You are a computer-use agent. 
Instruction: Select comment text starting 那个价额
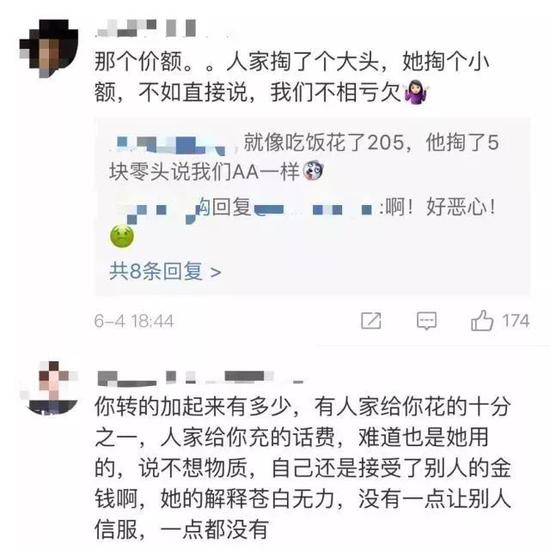click(291, 77)
